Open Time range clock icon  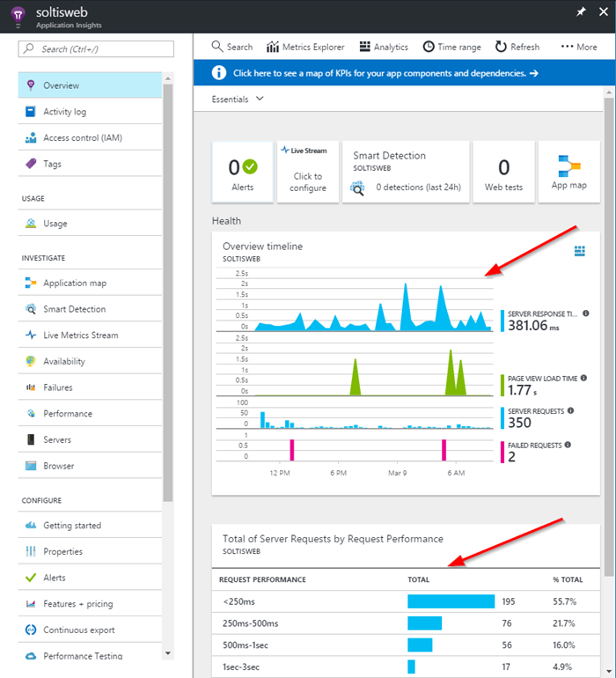pyautogui.click(x=429, y=47)
